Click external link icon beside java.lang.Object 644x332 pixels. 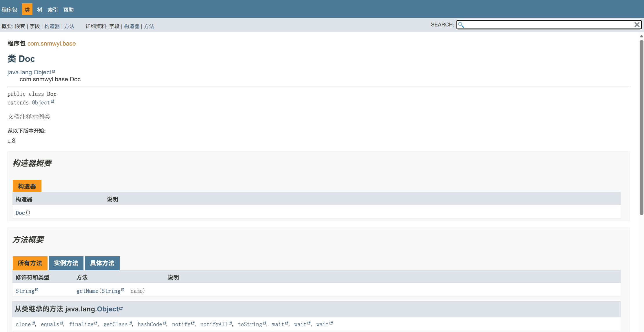[54, 71]
